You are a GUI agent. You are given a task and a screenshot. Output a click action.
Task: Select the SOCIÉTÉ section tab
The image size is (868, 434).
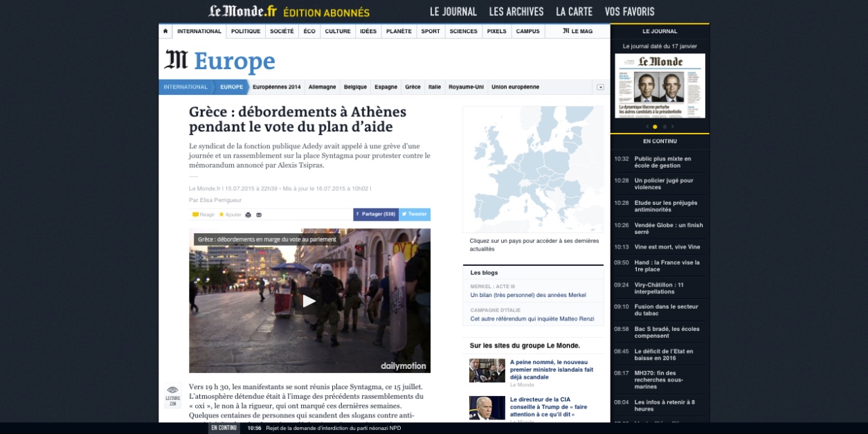(282, 31)
